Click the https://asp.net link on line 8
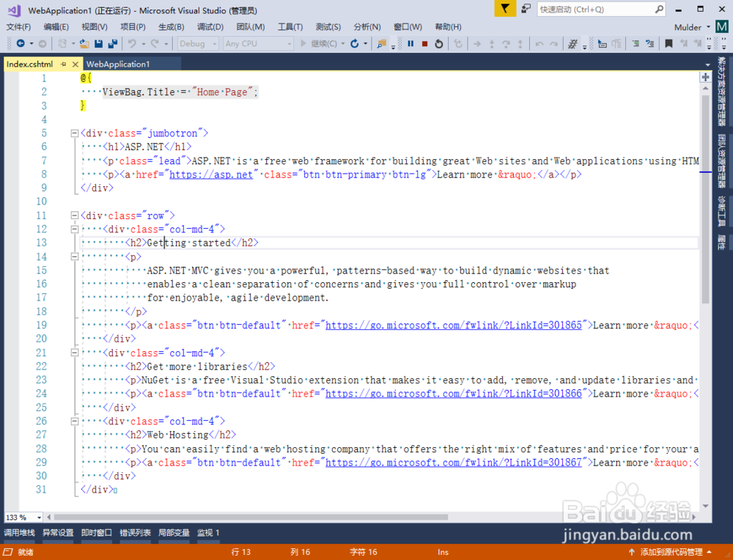The image size is (733, 560). (211, 174)
